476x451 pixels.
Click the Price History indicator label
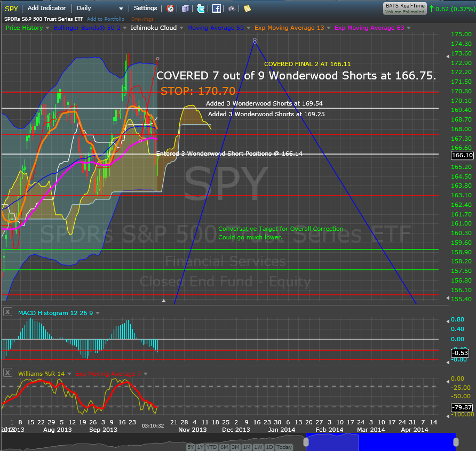click(25, 28)
